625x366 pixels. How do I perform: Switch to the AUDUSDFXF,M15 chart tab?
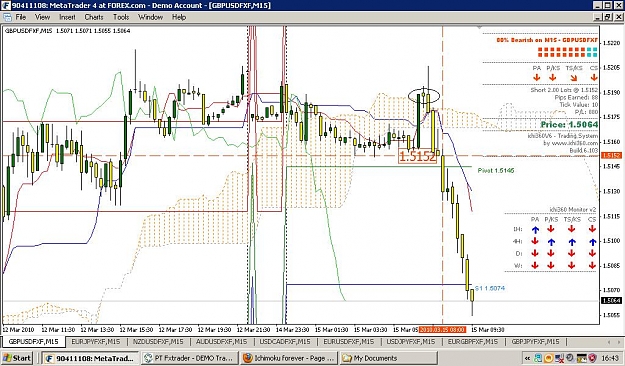pyautogui.click(x=221, y=342)
